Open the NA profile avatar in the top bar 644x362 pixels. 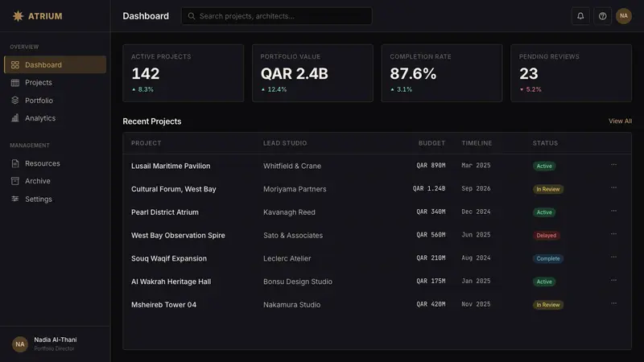(x=623, y=16)
